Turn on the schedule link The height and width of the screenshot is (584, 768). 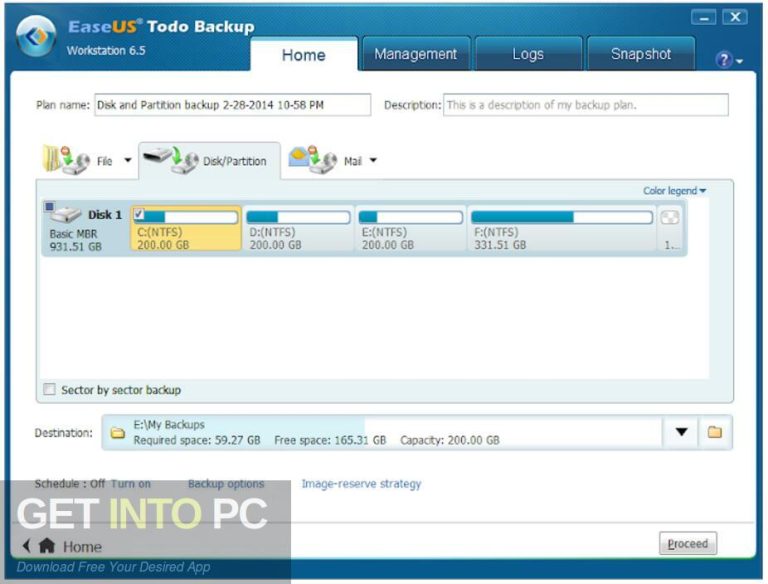coord(131,484)
